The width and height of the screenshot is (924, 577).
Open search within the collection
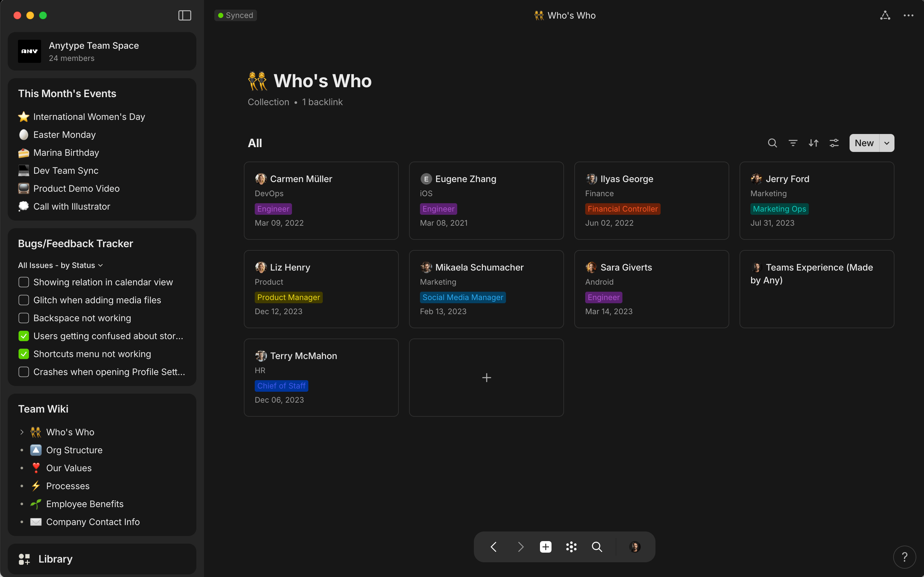coord(773,143)
